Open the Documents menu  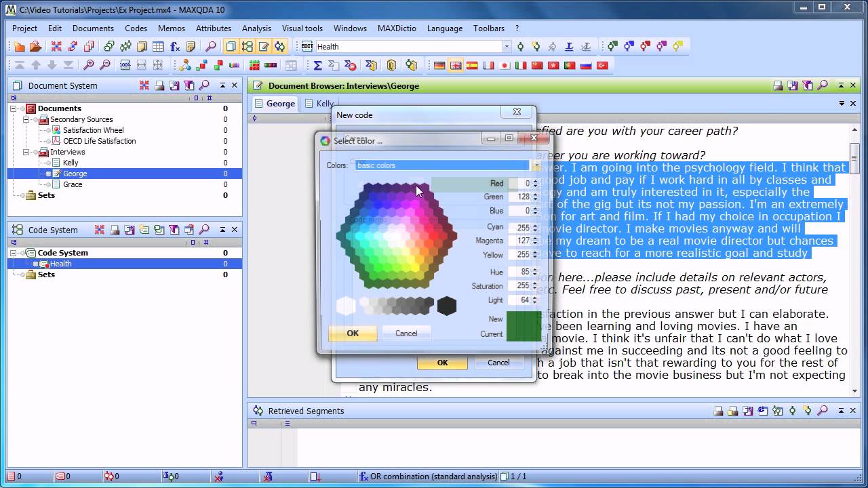[93, 28]
